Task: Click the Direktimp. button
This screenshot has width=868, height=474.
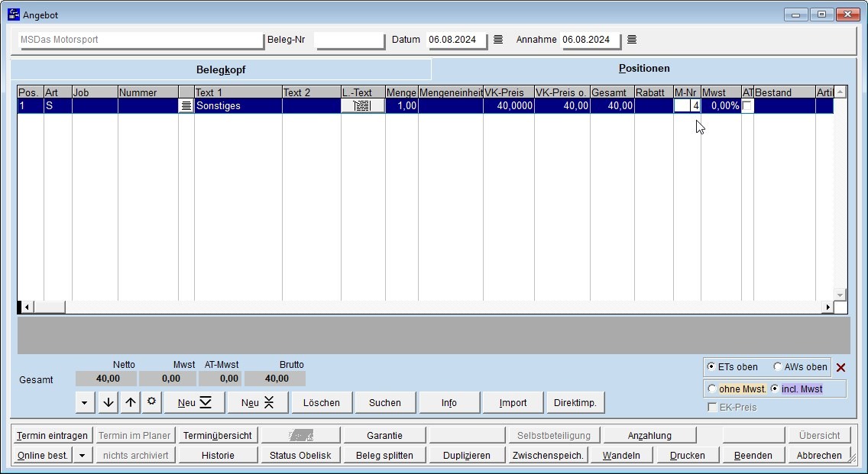Action: [x=575, y=403]
